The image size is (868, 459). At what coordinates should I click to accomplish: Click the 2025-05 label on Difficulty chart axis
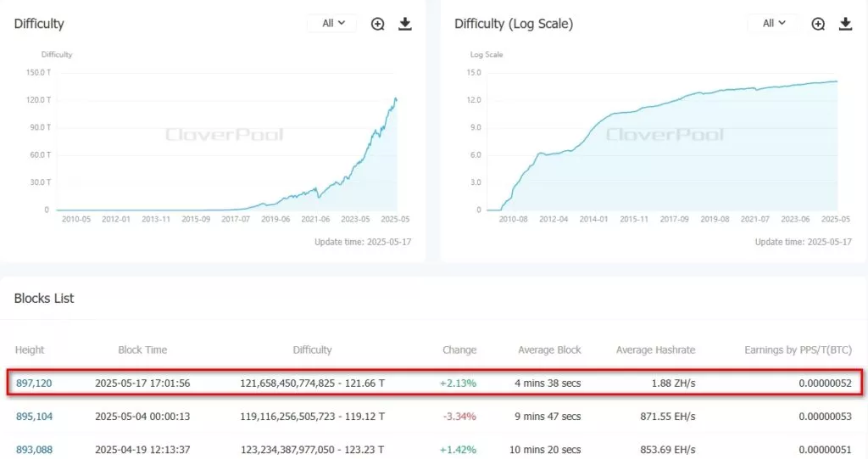pos(395,220)
